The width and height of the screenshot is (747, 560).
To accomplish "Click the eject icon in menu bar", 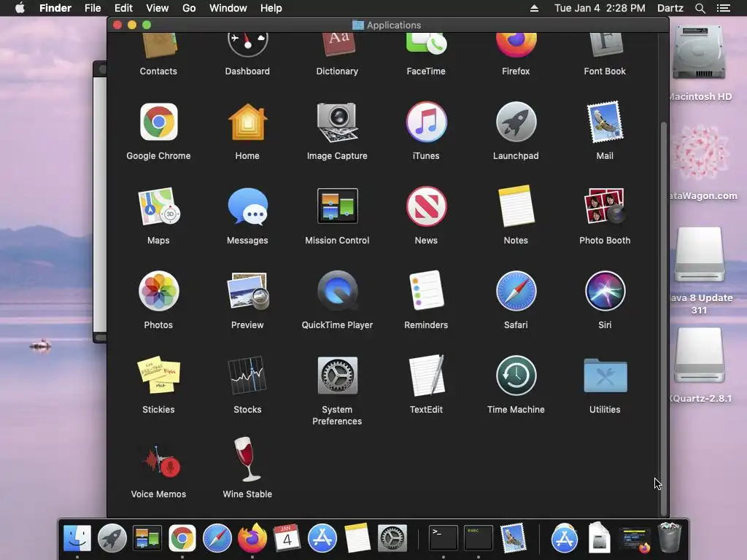I will (534, 8).
